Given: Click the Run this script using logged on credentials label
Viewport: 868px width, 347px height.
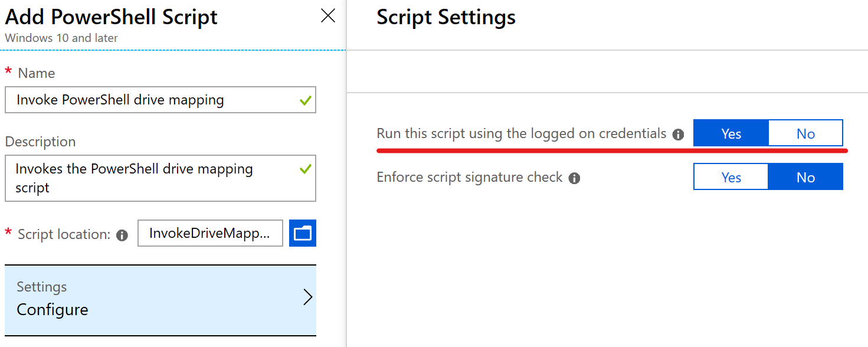Looking at the screenshot, I should [522, 133].
